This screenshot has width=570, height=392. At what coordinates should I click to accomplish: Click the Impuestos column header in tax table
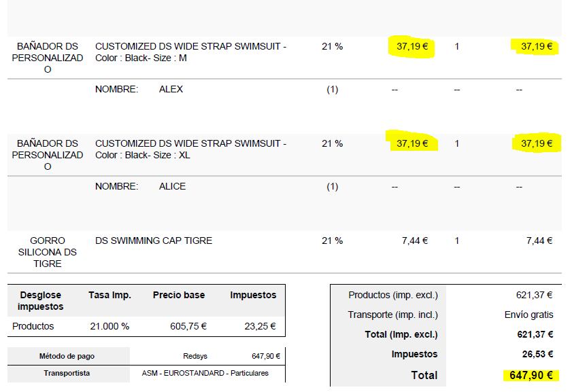(253, 295)
